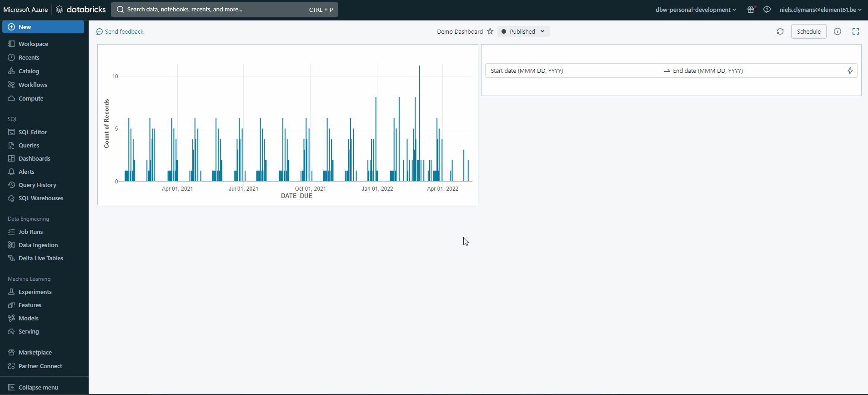
Task: Click the Schedule button
Action: click(809, 31)
